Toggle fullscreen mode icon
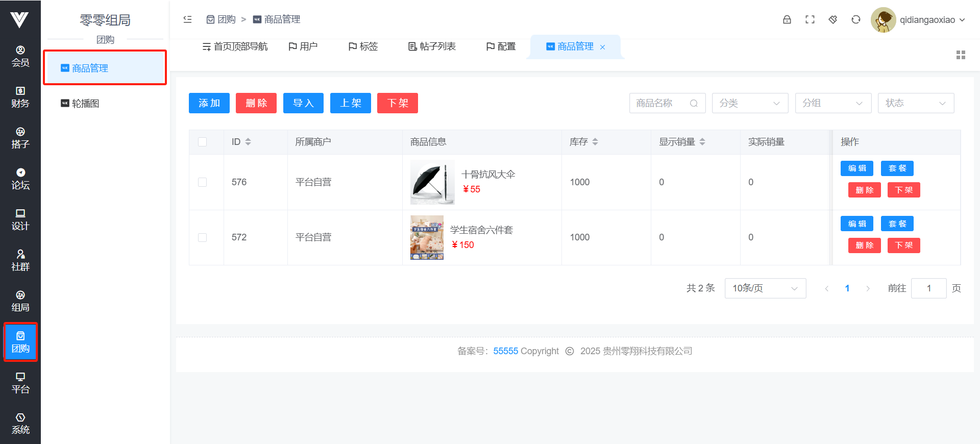The image size is (980, 444). [x=810, y=19]
